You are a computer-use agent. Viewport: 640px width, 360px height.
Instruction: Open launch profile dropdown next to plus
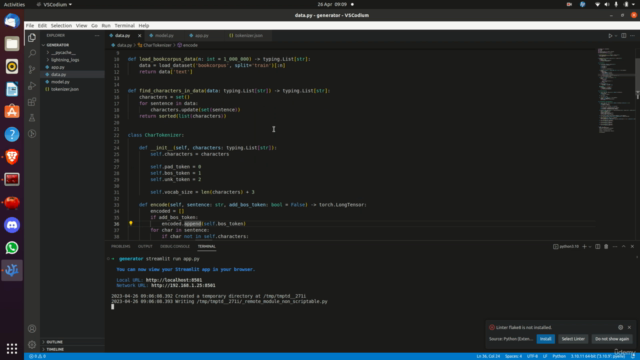[x=590, y=247]
